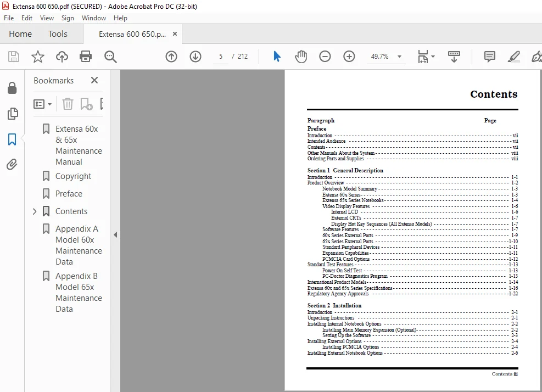Delete selected bookmark trash icon

point(68,104)
